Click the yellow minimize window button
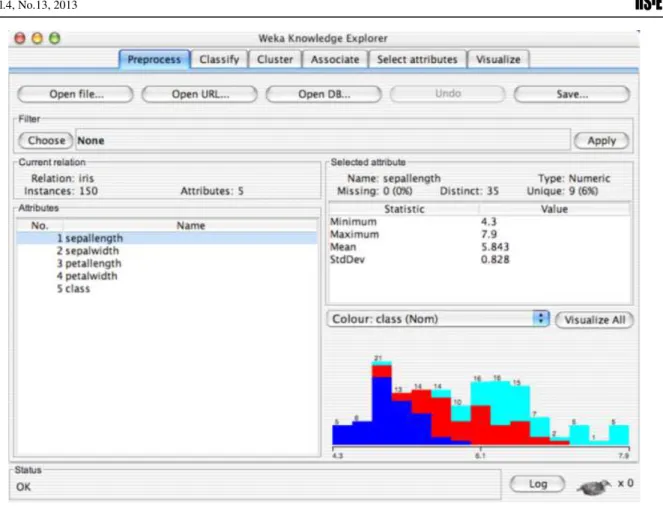The width and height of the screenshot is (663, 506). click(37, 38)
